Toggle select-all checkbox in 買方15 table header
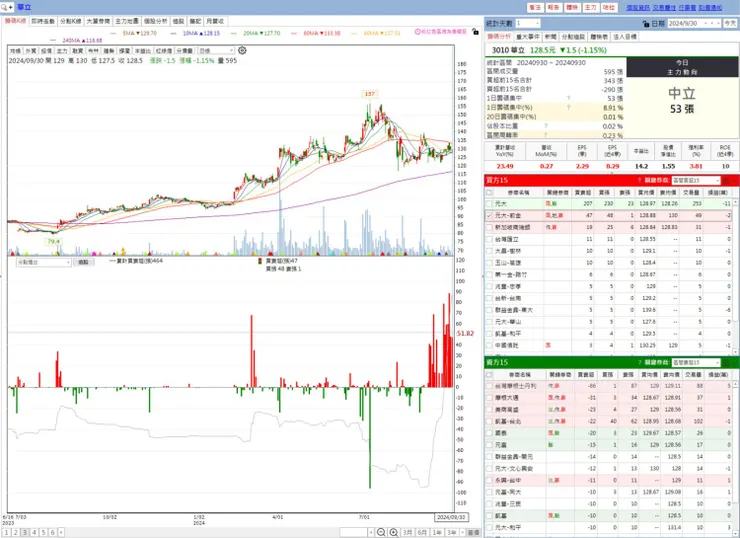740x538 pixels. [489, 193]
